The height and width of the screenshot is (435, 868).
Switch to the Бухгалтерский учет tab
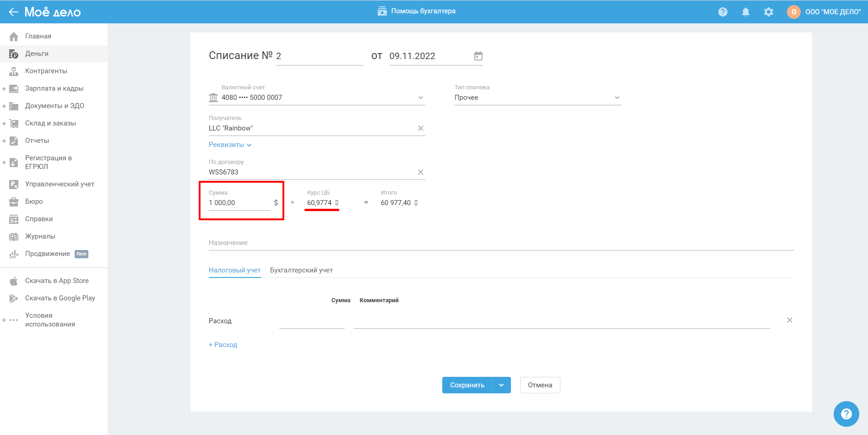(301, 270)
